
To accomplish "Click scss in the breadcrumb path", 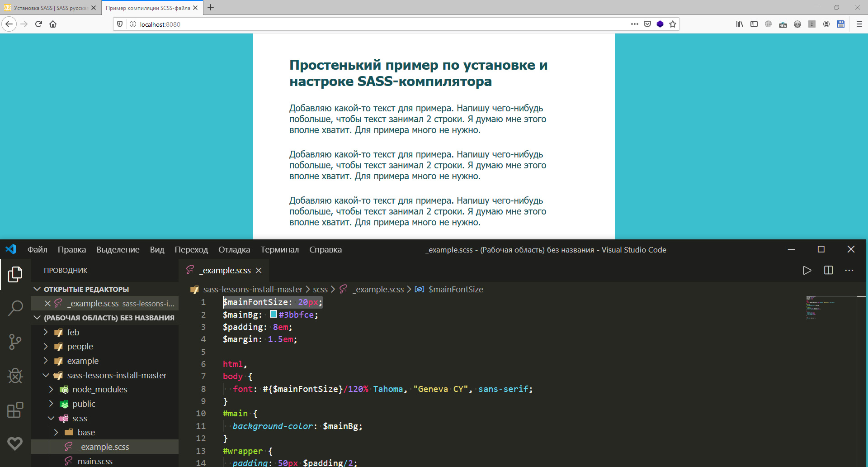I will 320,290.
